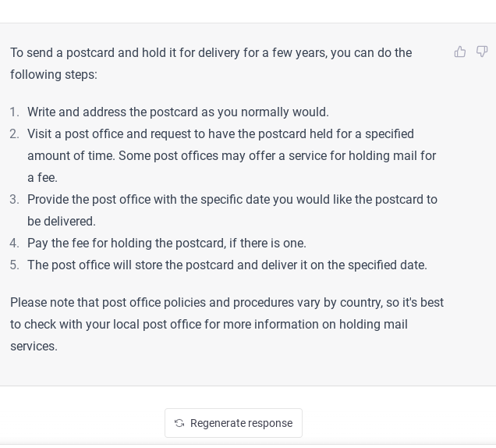The image size is (496, 448).
Task: Click the "be delivered." line of step three
Action: click(62, 222)
